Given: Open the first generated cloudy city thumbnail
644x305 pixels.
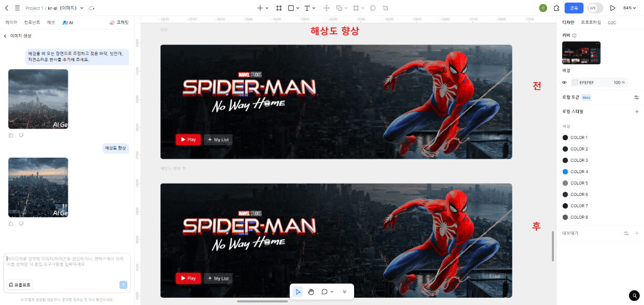Looking at the screenshot, I should coord(38,99).
